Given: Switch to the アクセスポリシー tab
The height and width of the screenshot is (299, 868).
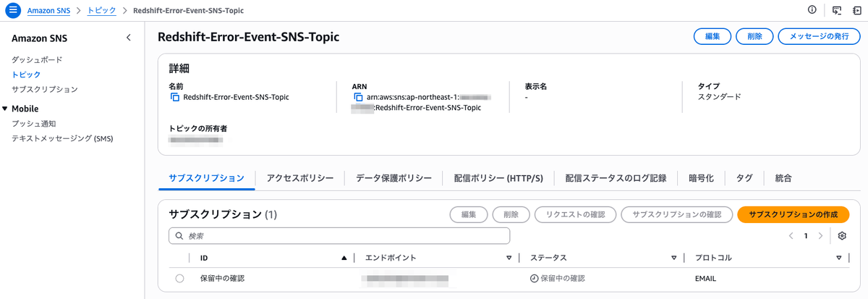Looking at the screenshot, I should click(x=300, y=178).
